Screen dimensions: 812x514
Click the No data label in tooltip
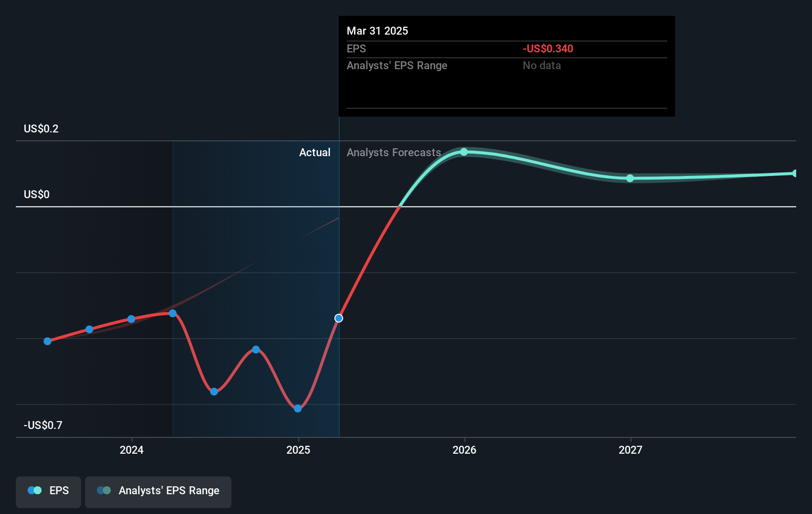coord(542,65)
